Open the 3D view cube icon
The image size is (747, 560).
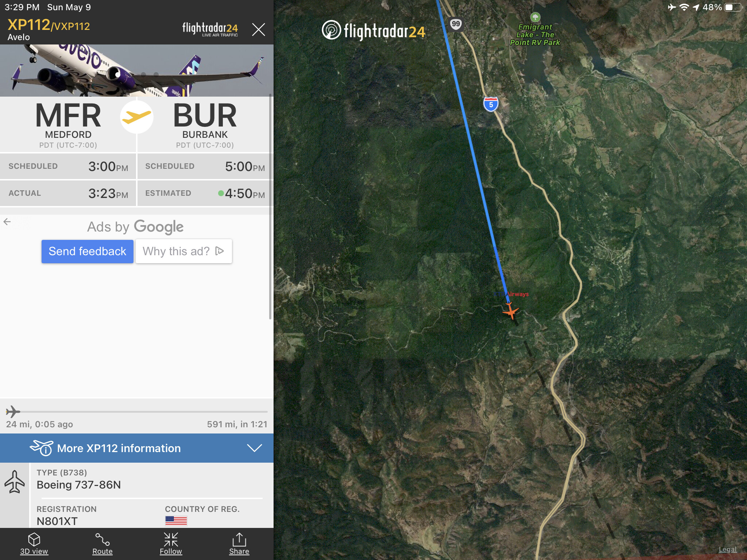pos(34,539)
